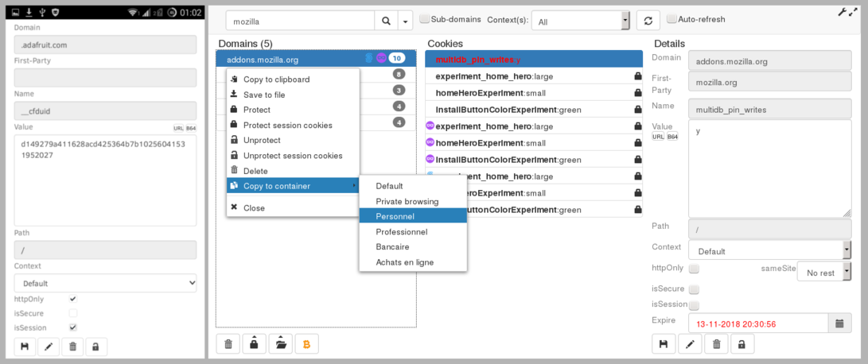Choose Private browsing in submenu
868x364 pixels.
click(x=413, y=201)
